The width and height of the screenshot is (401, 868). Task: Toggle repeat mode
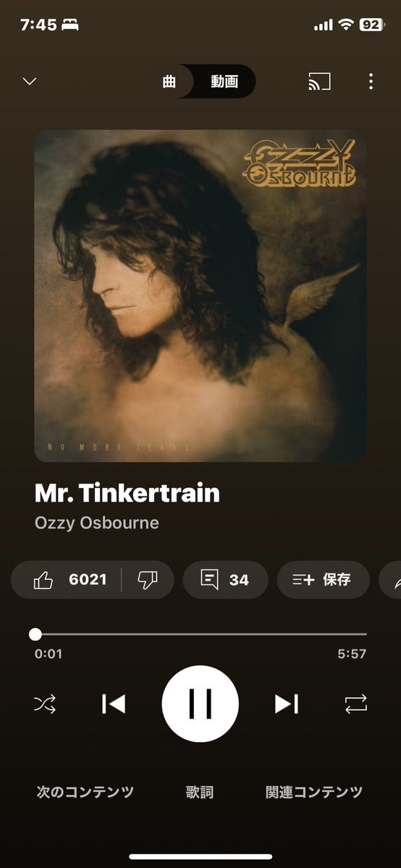[355, 704]
